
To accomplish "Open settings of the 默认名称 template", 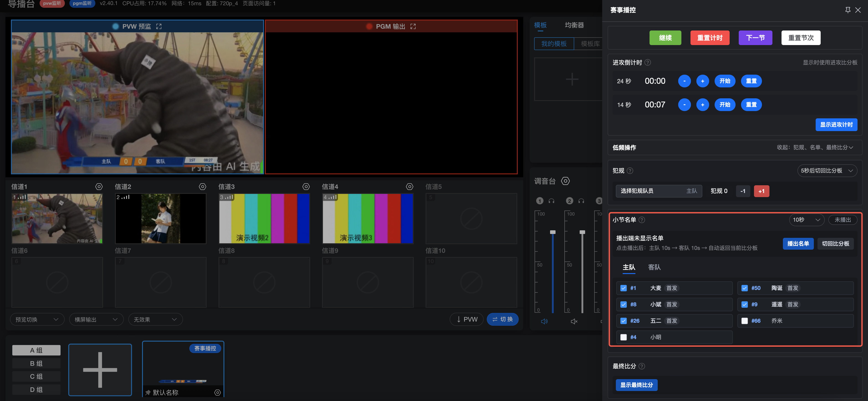I will (218, 393).
